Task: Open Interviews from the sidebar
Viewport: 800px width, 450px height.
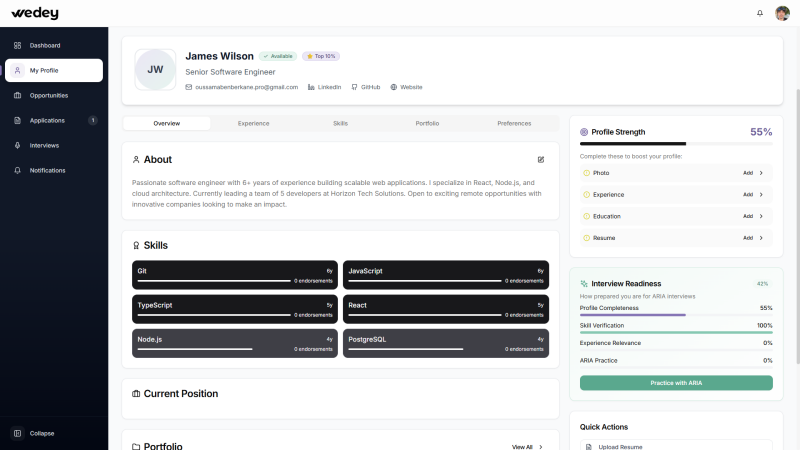Action: [44, 145]
